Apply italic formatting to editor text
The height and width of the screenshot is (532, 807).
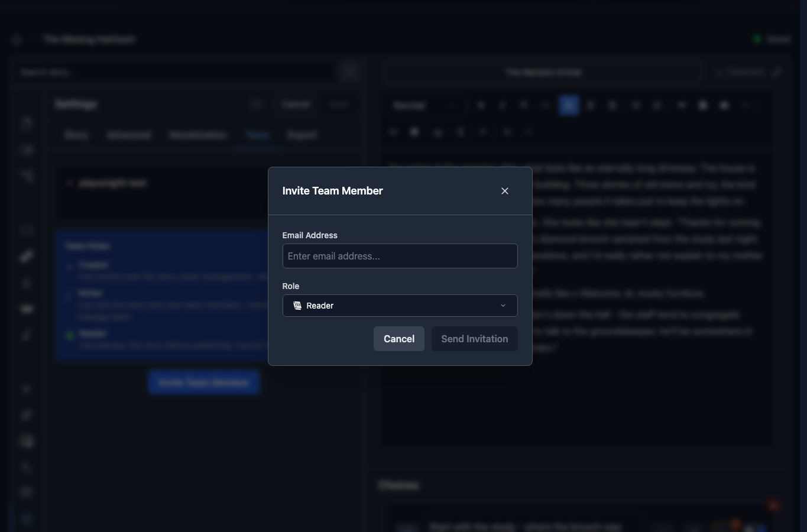[502, 105]
